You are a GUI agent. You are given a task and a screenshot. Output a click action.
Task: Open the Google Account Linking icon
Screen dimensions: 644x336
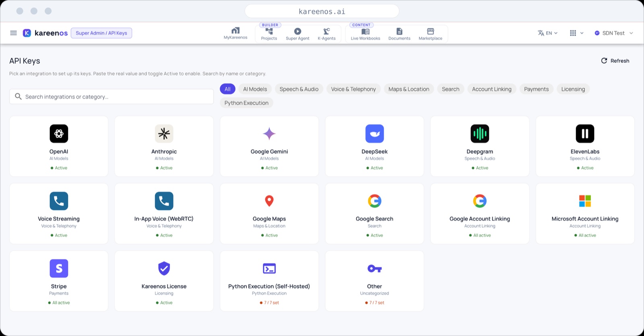pos(480,201)
